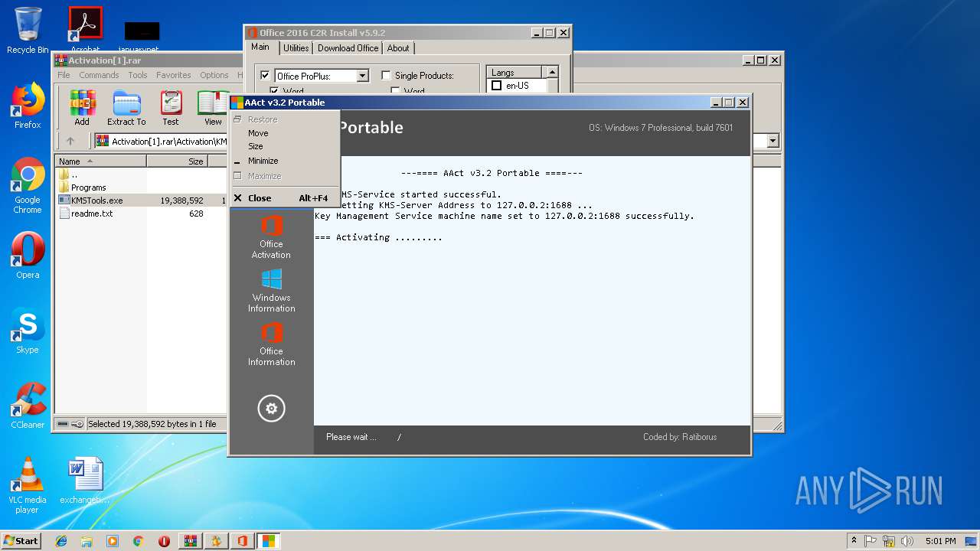Click Extract To in WinRAR toolbar
This screenshot has height=551, width=980.
pyautogui.click(x=126, y=108)
